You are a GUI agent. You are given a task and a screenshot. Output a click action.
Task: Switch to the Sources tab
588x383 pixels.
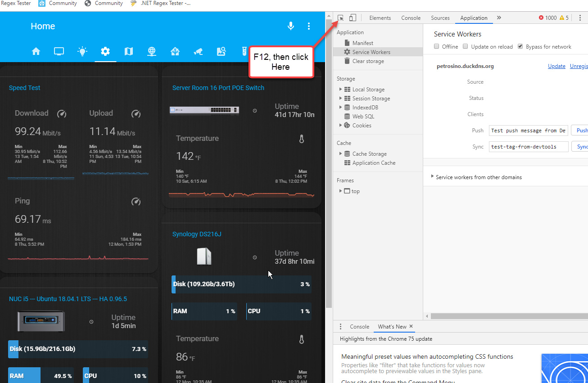click(x=440, y=18)
